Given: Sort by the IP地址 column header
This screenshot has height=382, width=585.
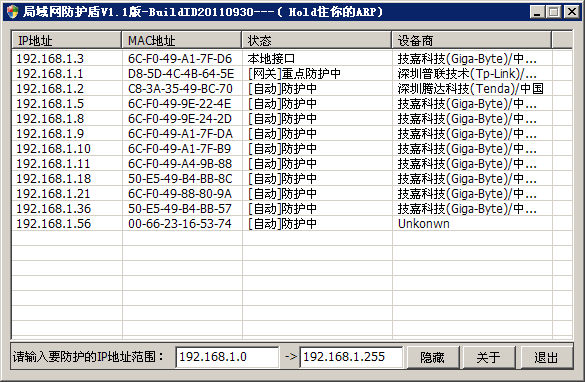Looking at the screenshot, I should pyautogui.click(x=66, y=40).
